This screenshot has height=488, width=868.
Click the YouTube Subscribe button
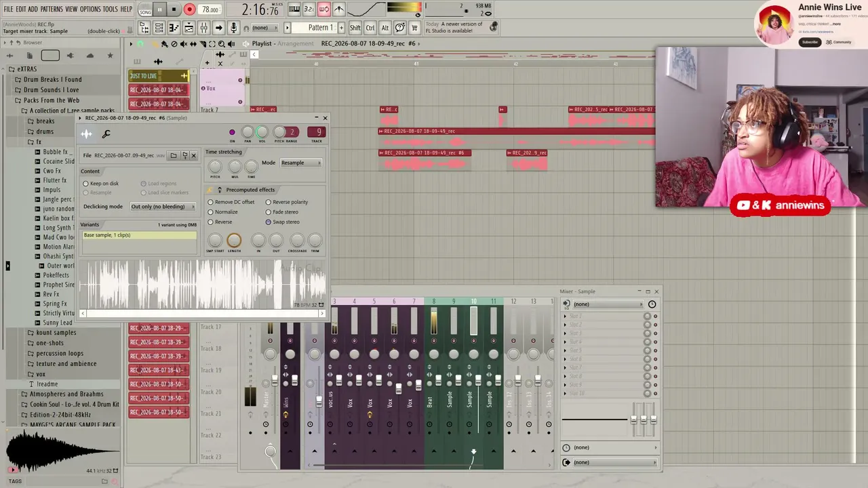pyautogui.click(x=810, y=42)
